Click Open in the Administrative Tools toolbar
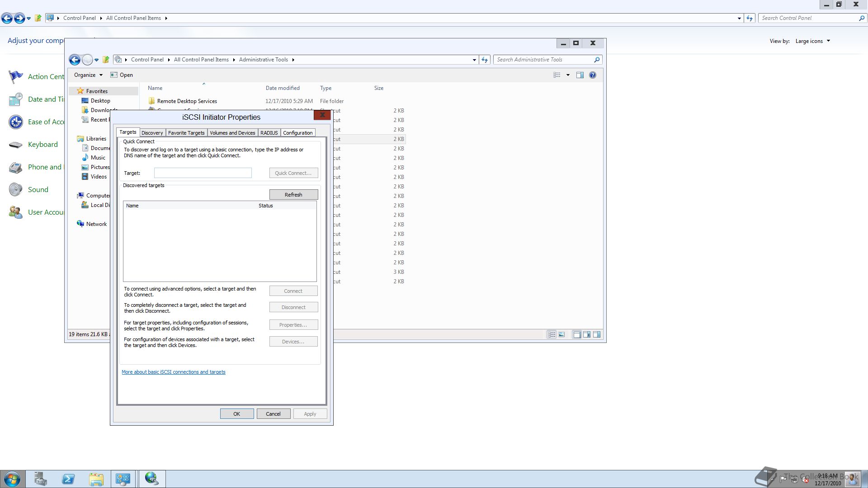This screenshot has height=488, width=868. pyautogui.click(x=122, y=75)
